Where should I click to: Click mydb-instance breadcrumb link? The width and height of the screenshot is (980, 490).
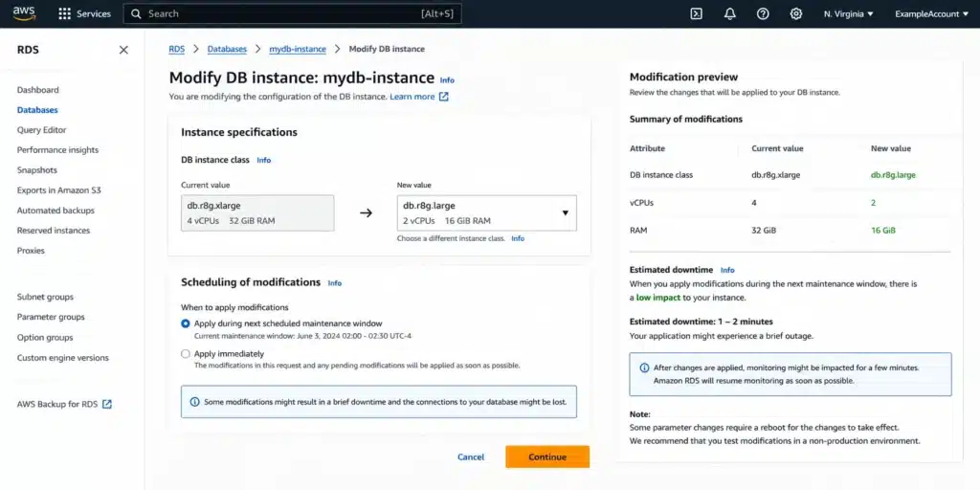pyautogui.click(x=298, y=49)
